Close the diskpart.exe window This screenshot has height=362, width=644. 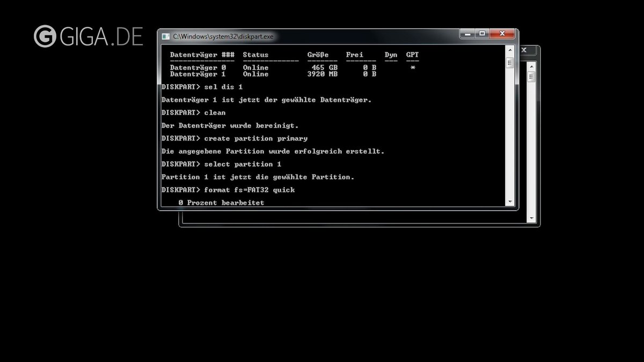[x=502, y=34]
